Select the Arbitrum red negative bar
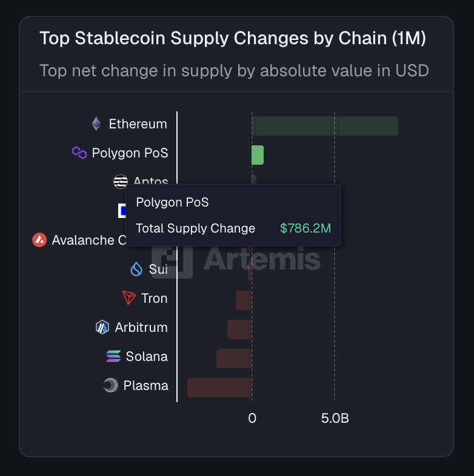This screenshot has width=474, height=476. click(239, 329)
